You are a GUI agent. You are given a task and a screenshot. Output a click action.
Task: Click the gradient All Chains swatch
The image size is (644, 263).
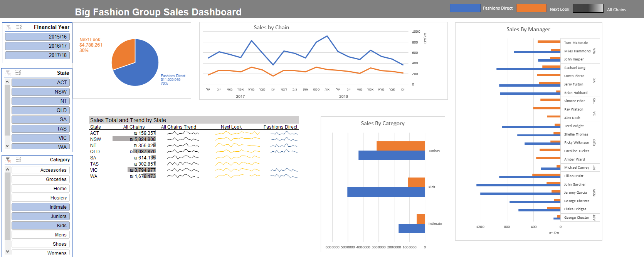pos(588,8)
